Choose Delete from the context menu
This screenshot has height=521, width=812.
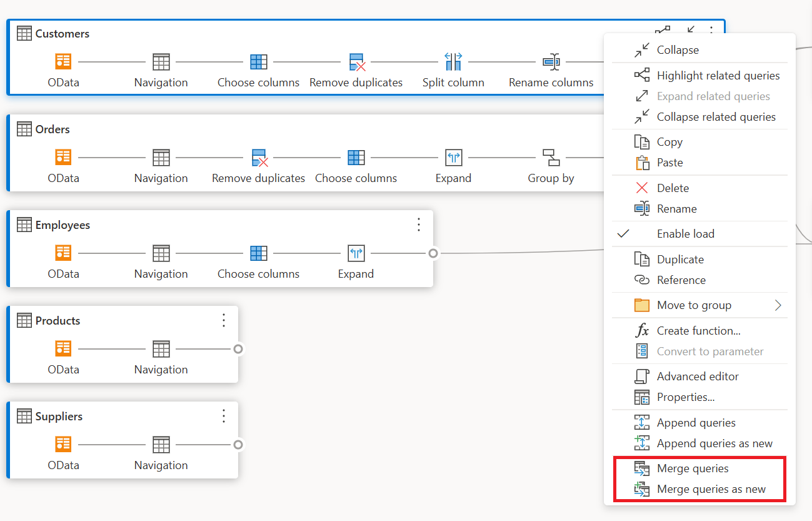tap(699, 188)
